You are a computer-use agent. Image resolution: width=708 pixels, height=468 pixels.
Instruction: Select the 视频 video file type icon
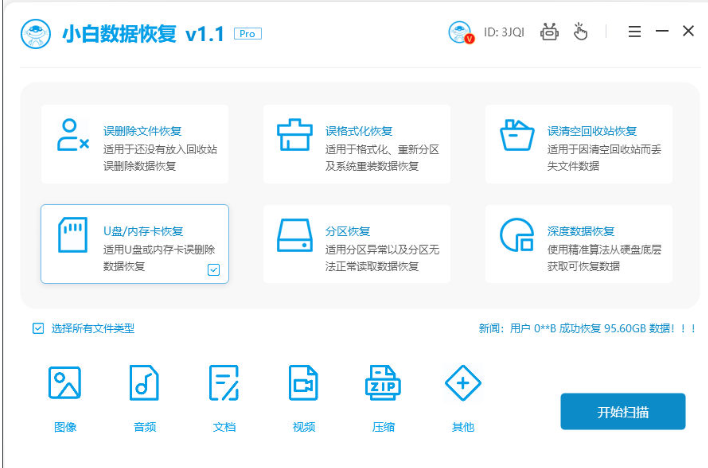pyautogui.click(x=303, y=383)
